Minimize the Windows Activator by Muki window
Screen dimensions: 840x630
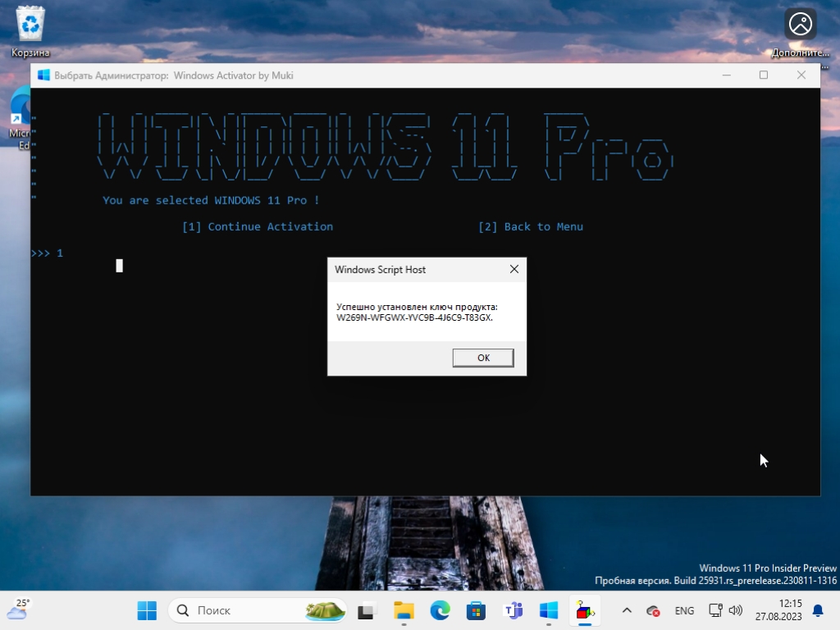[727, 75]
